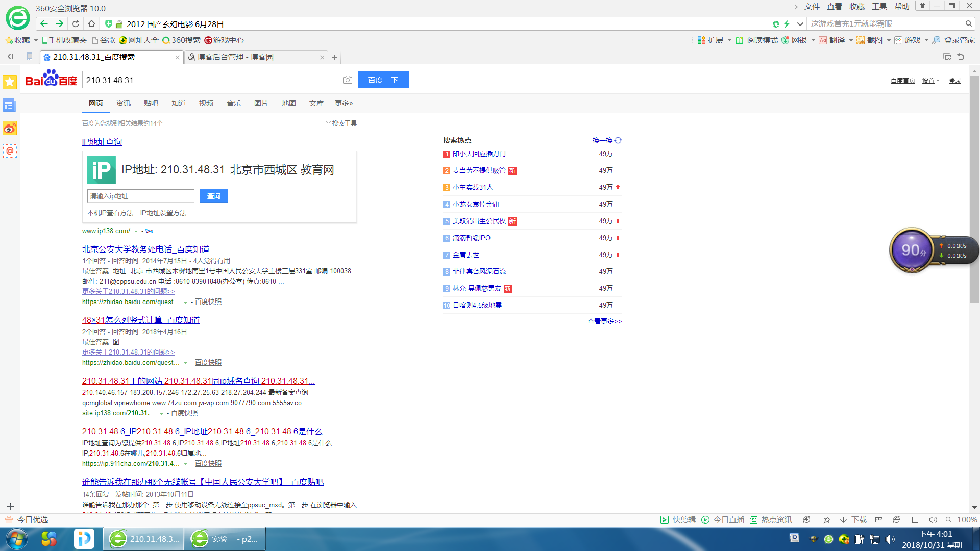Click the camera image-search icon
Screen dimensions: 980x551
click(x=348, y=80)
